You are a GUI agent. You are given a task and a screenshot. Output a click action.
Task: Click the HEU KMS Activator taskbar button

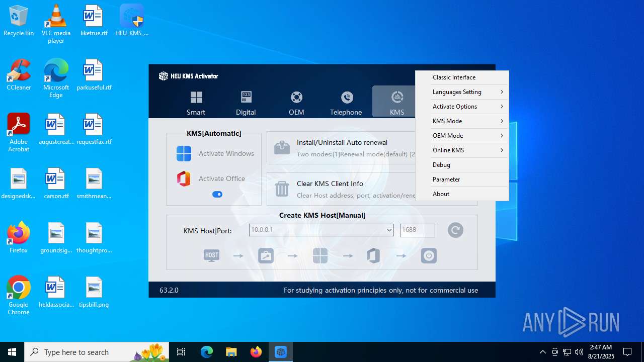coord(281,352)
